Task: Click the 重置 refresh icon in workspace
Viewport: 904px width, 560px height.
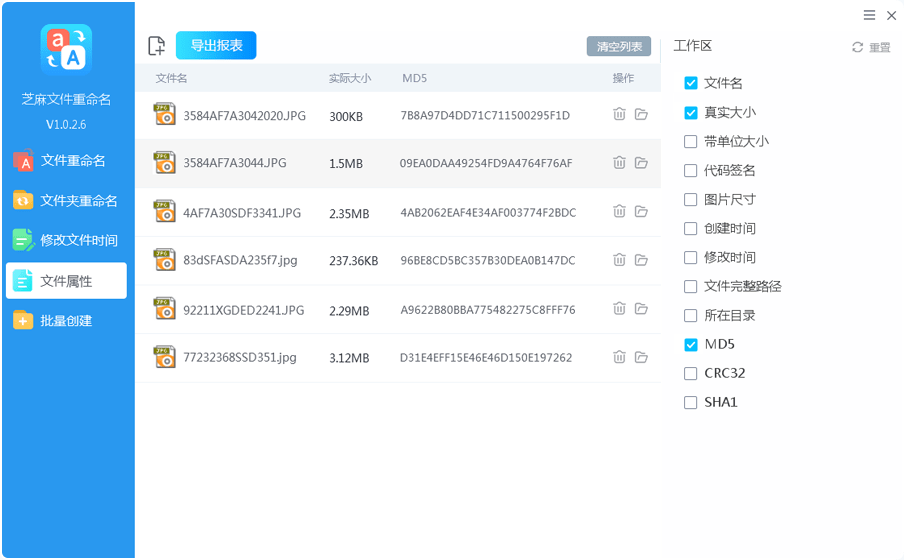Action: click(x=857, y=47)
